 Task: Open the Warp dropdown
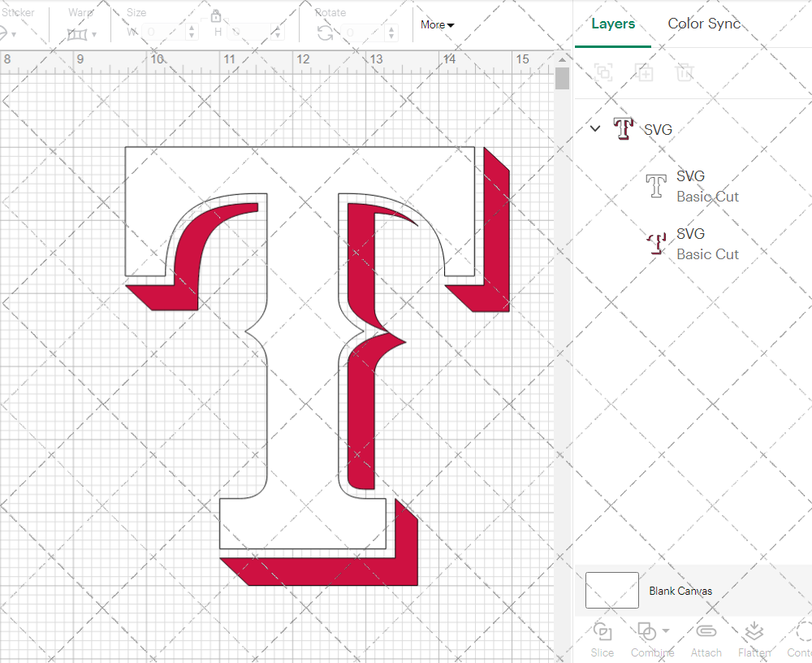tap(82, 34)
